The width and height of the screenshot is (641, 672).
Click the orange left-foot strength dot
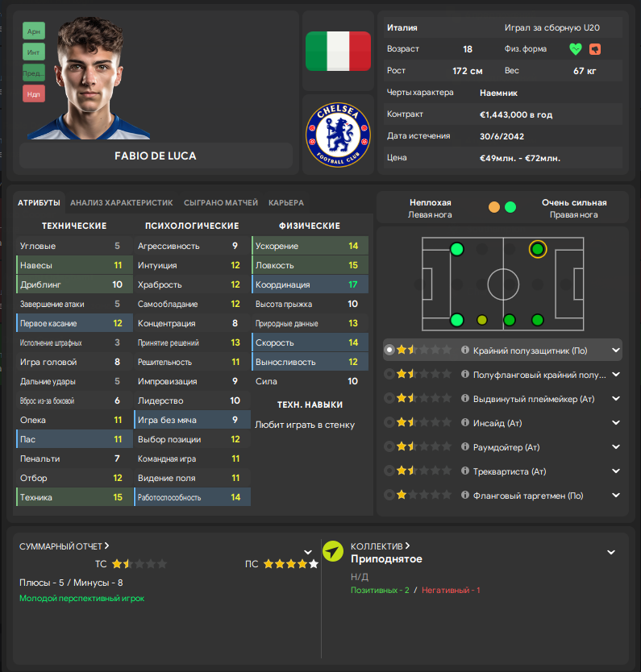[x=494, y=207]
